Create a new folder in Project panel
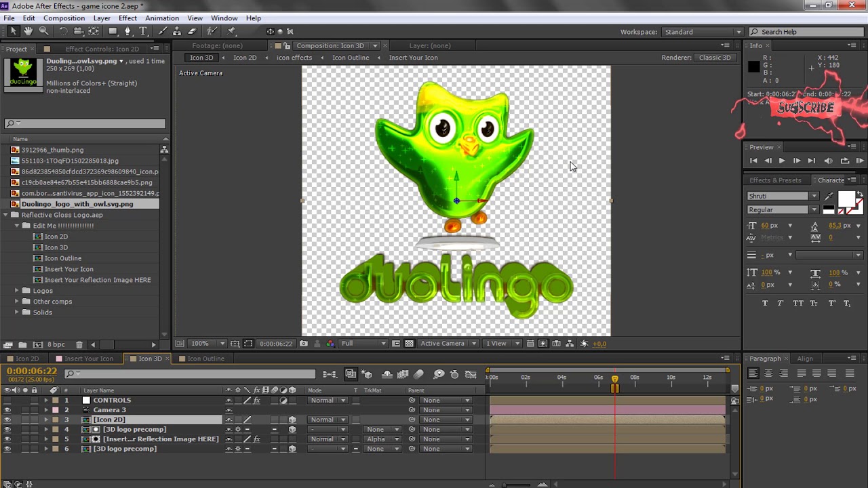 22,345
